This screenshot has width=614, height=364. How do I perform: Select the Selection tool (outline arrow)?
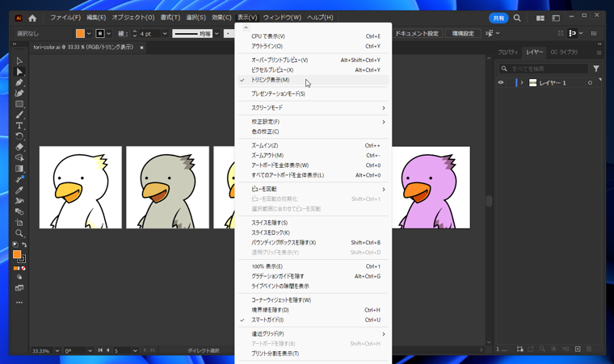point(19,61)
